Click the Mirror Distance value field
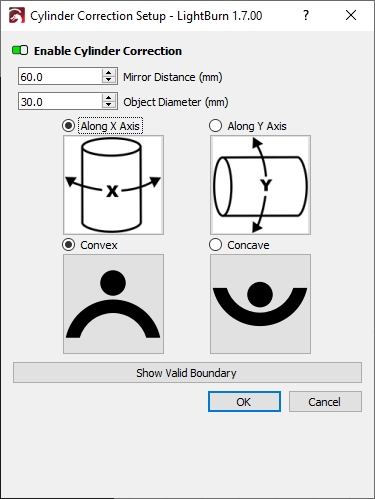The width and height of the screenshot is (375, 499). tap(60, 77)
